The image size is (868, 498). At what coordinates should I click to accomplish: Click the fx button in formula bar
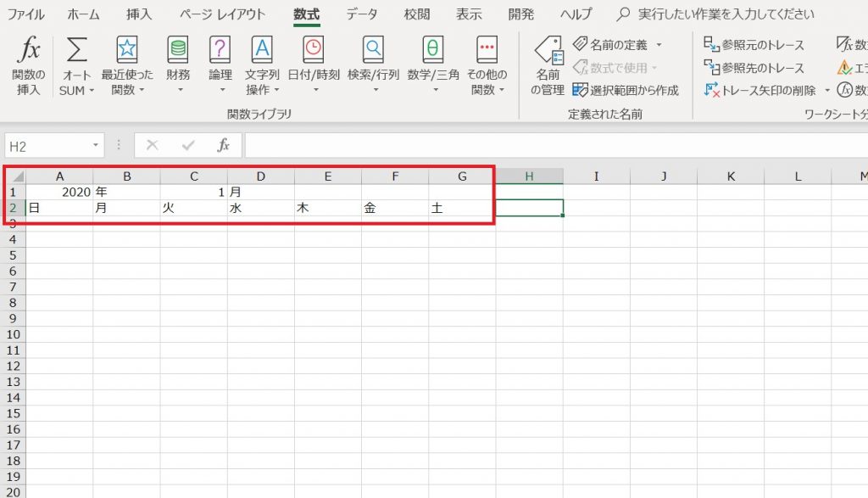pyautogui.click(x=224, y=146)
